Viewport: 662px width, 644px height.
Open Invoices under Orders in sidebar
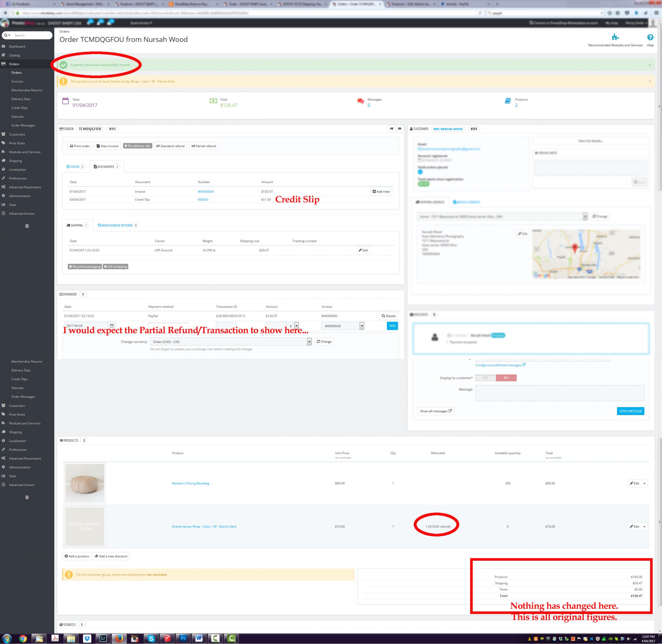pos(17,82)
